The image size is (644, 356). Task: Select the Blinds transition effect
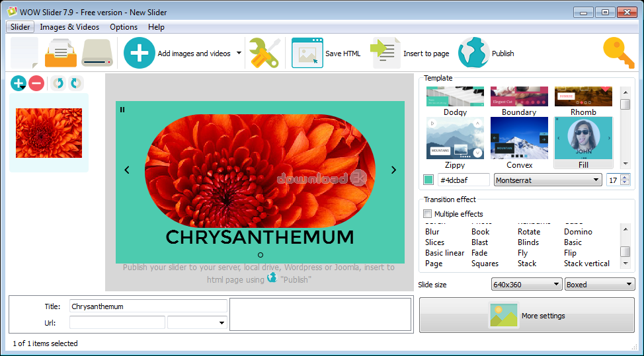[528, 242]
